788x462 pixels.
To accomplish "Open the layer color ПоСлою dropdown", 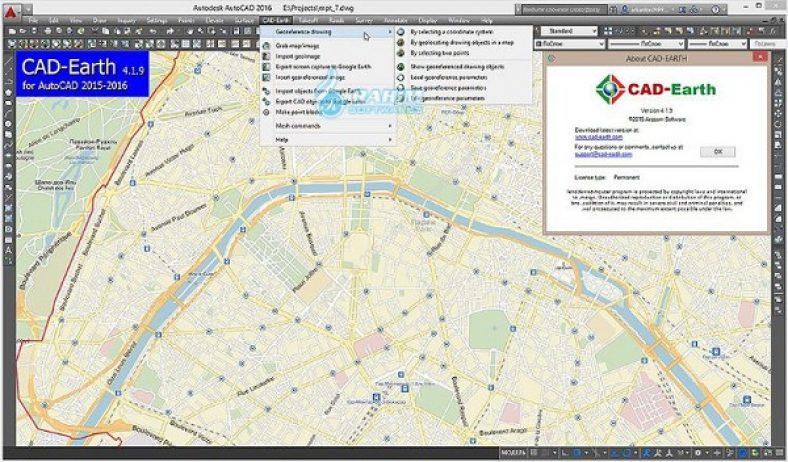I will tap(569, 44).
